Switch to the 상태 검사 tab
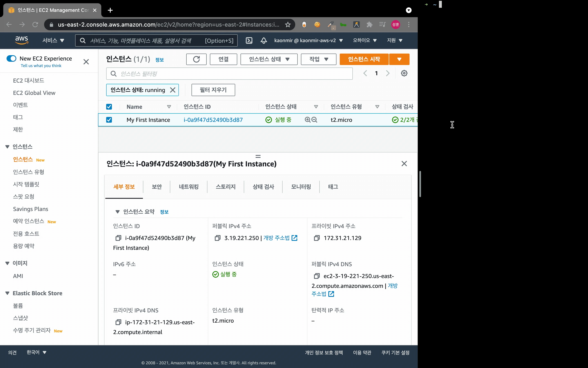The width and height of the screenshot is (588, 368). pyautogui.click(x=263, y=187)
